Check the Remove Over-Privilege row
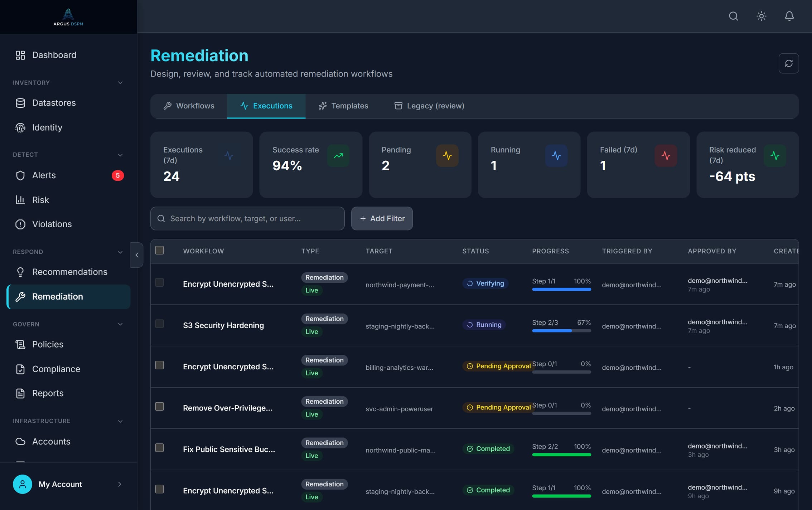This screenshot has width=812, height=510. (159, 406)
